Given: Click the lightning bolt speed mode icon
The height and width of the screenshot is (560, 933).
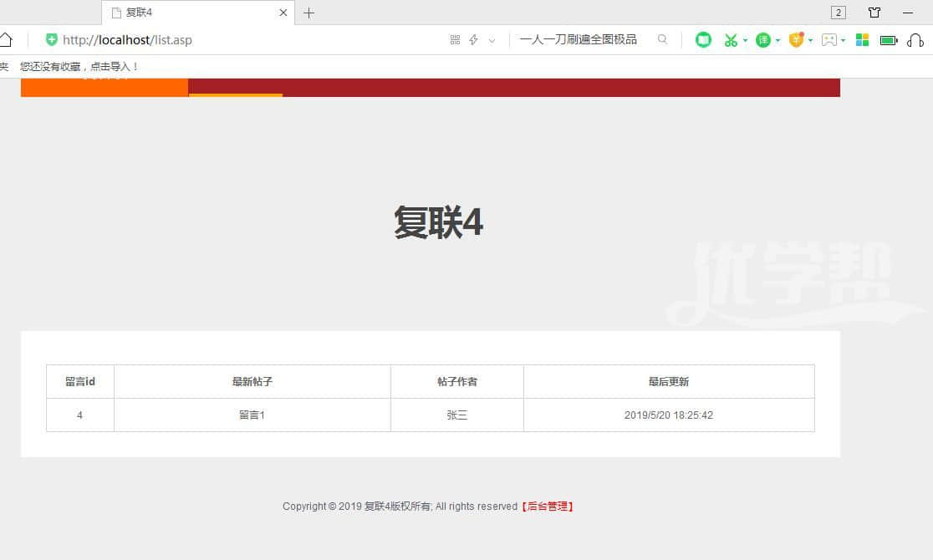Looking at the screenshot, I should 473,39.
